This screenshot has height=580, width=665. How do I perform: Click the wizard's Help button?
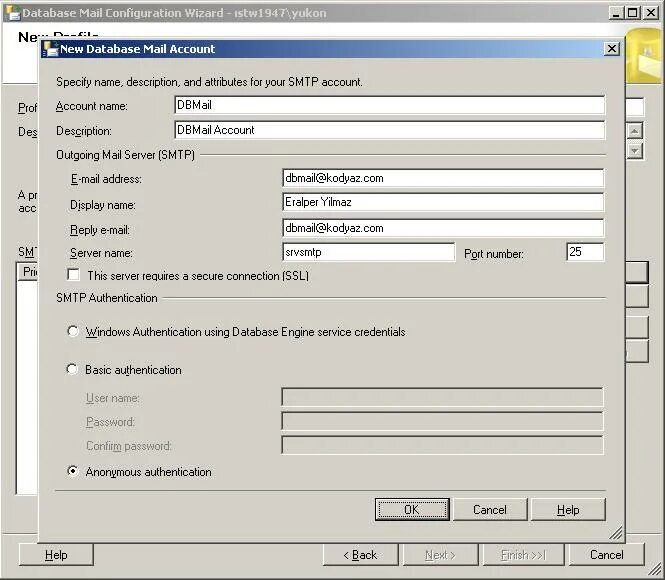click(56, 555)
